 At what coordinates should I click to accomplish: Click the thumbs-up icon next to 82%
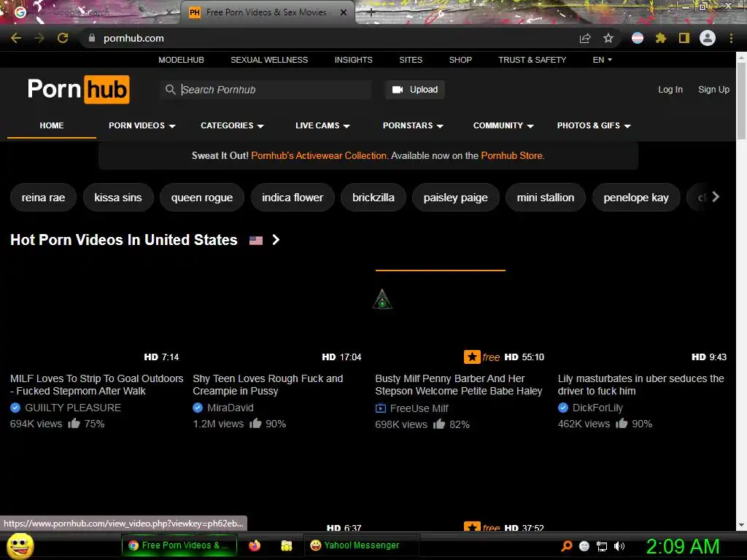pos(438,424)
